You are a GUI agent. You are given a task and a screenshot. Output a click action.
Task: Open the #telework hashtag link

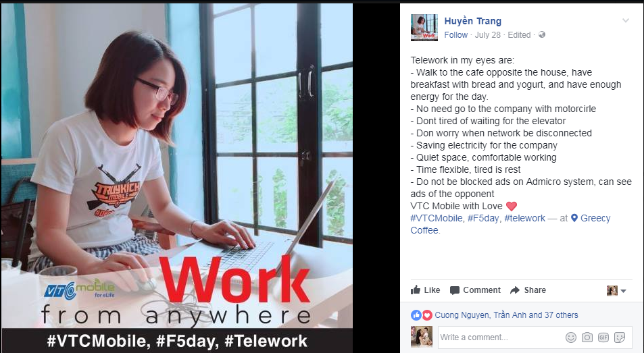[x=524, y=218]
